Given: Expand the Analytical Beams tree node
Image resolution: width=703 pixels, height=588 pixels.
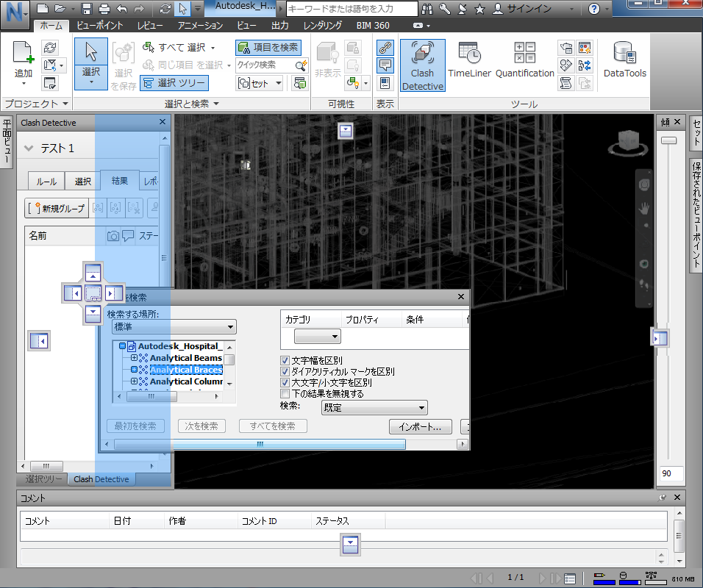Looking at the screenshot, I should 134,358.
